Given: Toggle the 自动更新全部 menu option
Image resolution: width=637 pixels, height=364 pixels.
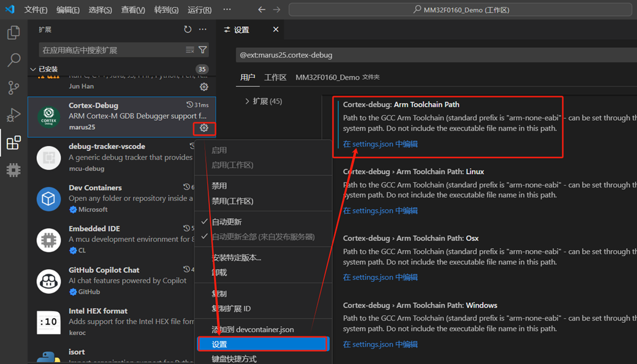Looking at the screenshot, I should pos(262,237).
